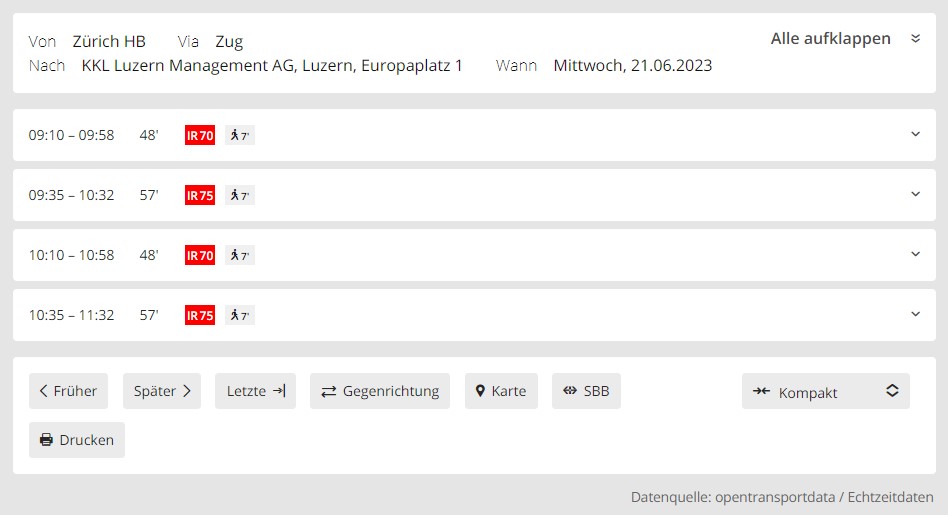
Task: Print the timetable with Drucken
Action: [77, 440]
